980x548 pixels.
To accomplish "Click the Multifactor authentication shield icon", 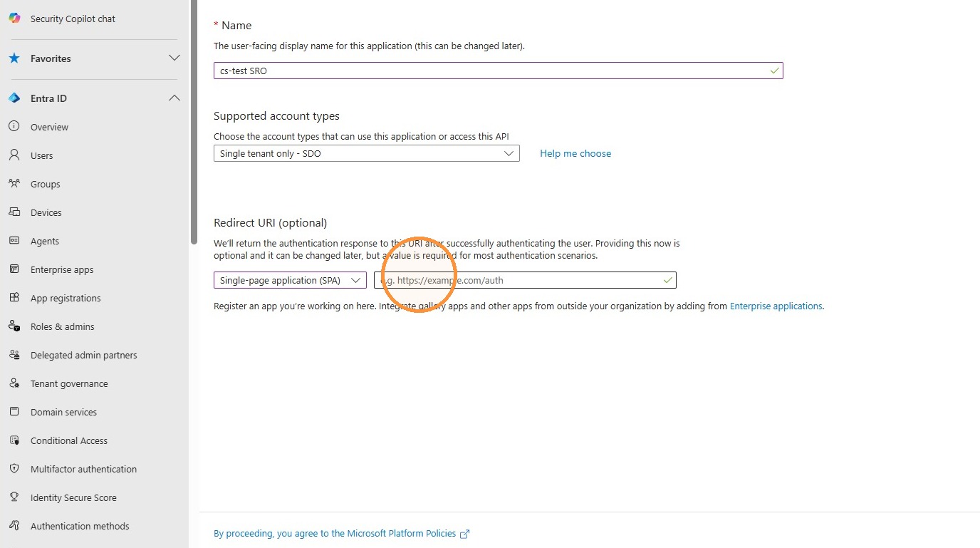I will tap(14, 469).
